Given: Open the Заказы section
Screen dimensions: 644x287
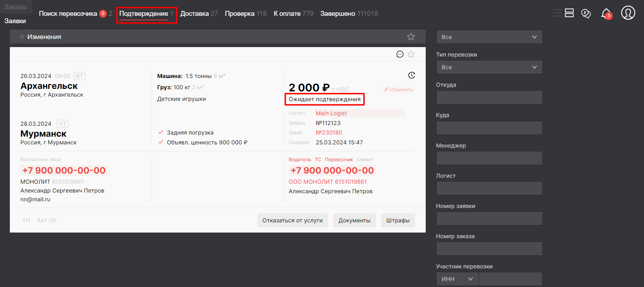Looking at the screenshot, I should coord(15,7).
